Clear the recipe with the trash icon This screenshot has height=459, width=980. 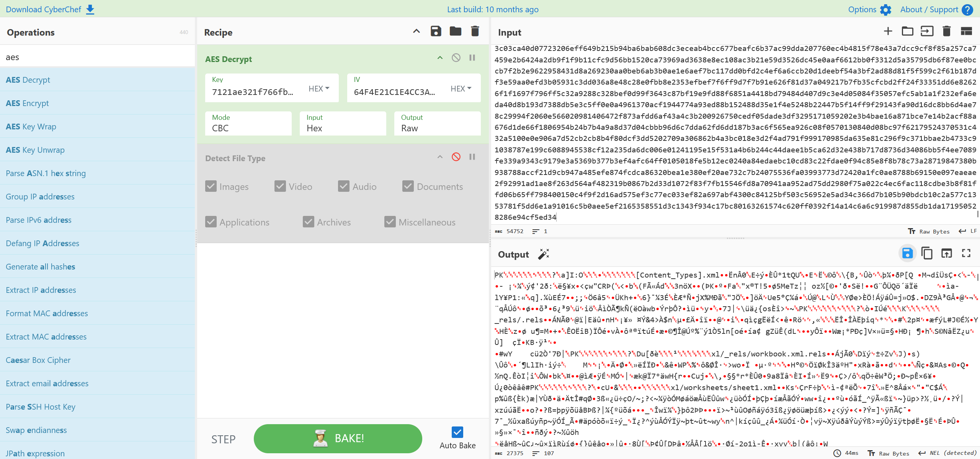click(x=475, y=31)
